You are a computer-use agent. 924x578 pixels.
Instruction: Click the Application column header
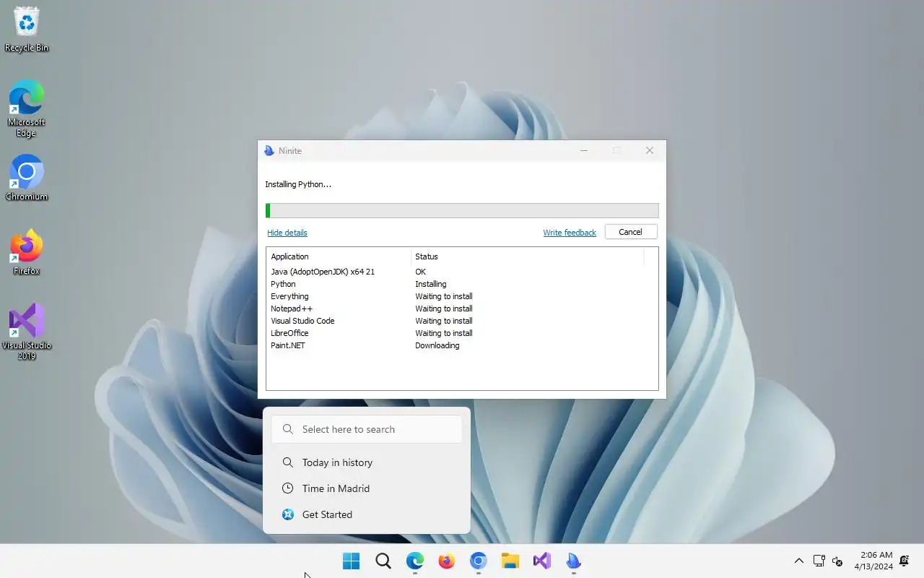339,256
